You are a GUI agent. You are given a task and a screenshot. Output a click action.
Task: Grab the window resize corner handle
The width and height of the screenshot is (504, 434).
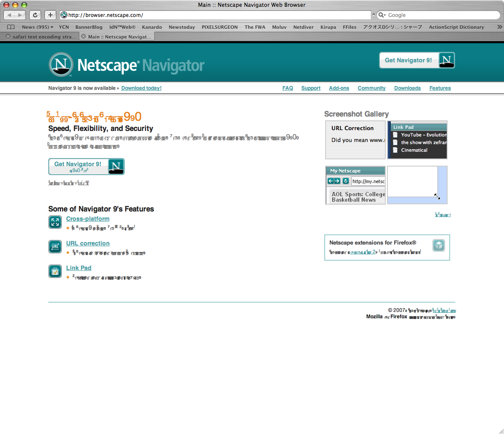pyautogui.click(x=501, y=431)
